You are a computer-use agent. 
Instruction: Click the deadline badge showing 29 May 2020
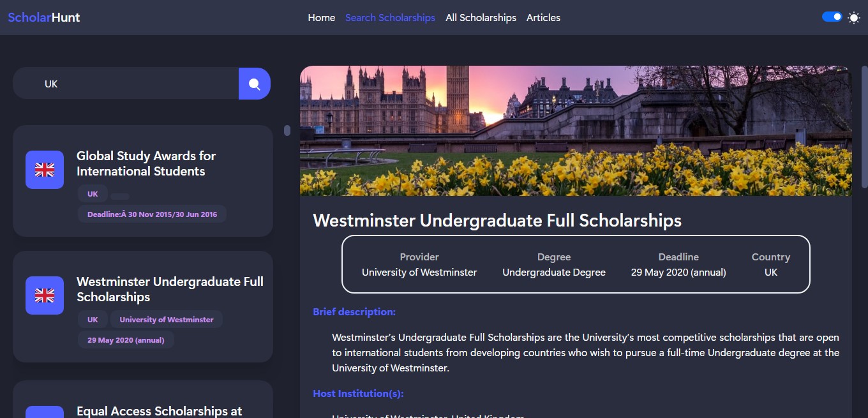click(126, 340)
